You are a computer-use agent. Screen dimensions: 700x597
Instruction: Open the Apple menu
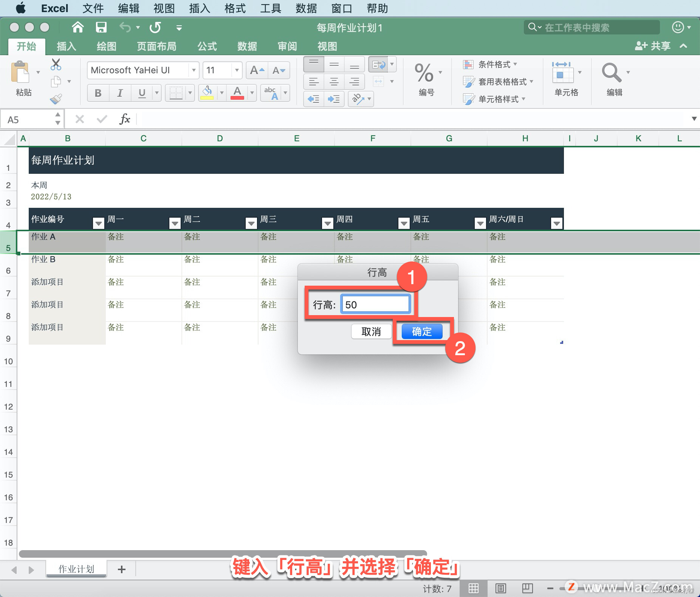click(21, 8)
